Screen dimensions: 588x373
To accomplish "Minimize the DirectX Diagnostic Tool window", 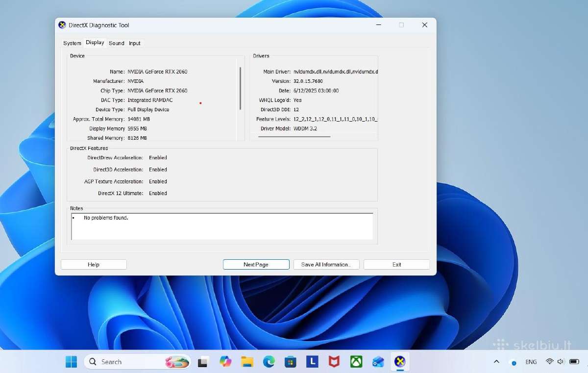I will click(x=379, y=25).
